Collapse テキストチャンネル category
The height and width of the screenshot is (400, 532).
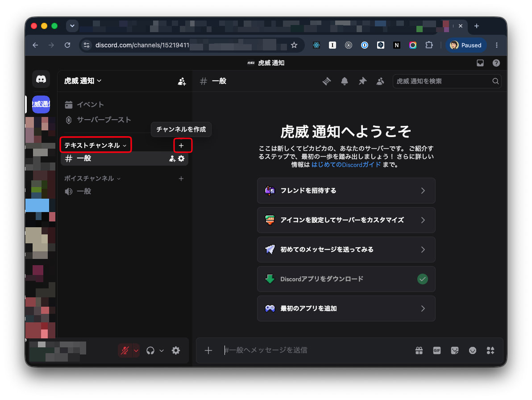96,145
